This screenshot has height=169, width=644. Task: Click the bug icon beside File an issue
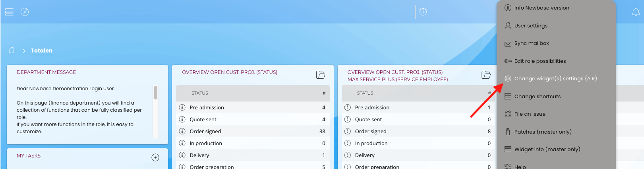(x=508, y=114)
